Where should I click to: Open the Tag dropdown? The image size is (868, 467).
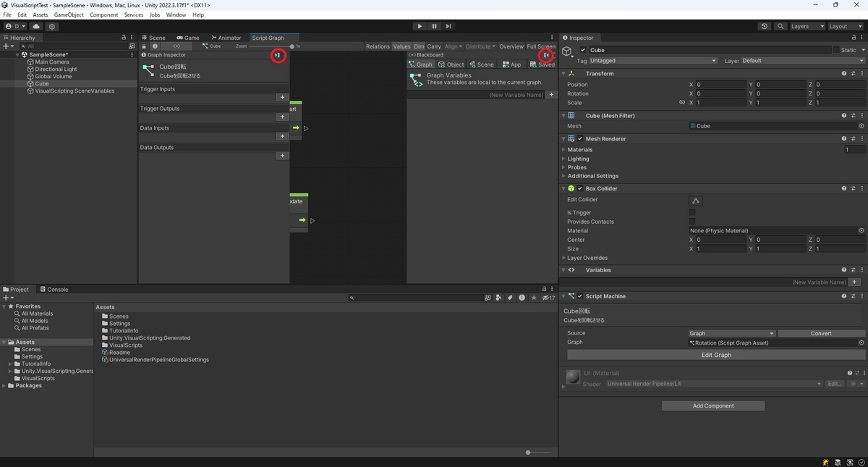click(653, 61)
